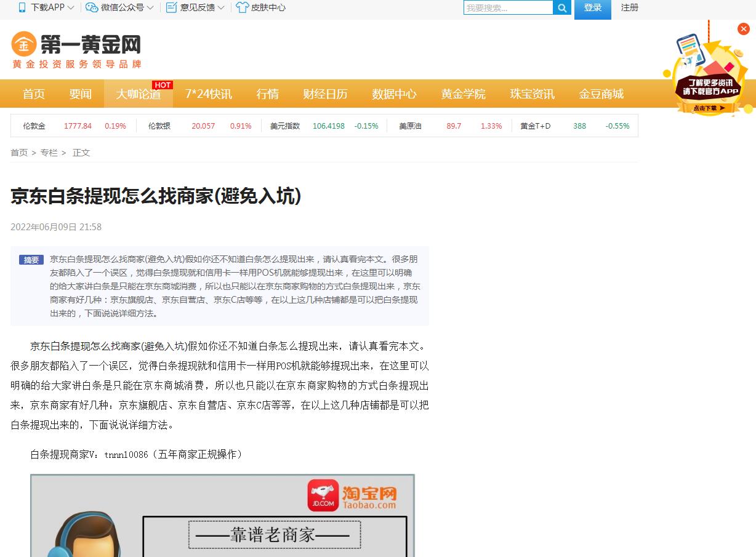
Task: Click the 106.4198 dollar index value
Action: point(329,126)
